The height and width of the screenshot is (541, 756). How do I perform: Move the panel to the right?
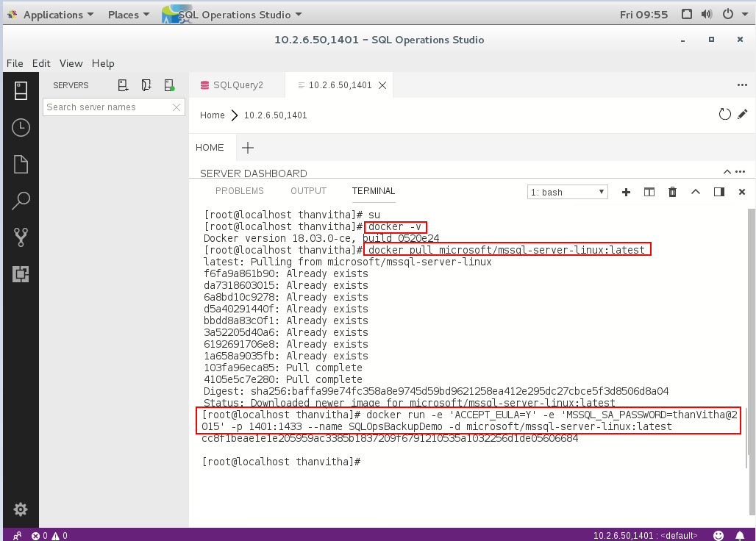pyautogui.click(x=719, y=192)
